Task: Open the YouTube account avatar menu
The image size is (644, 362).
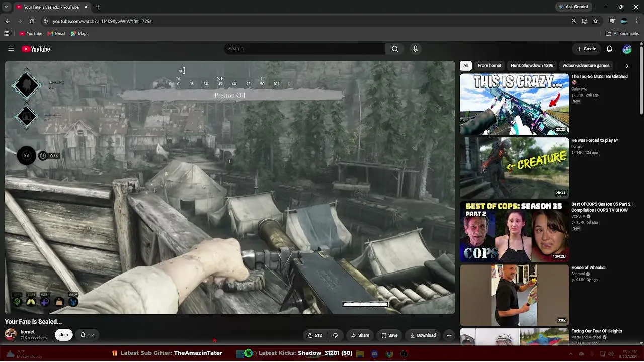Action: pyautogui.click(x=627, y=49)
